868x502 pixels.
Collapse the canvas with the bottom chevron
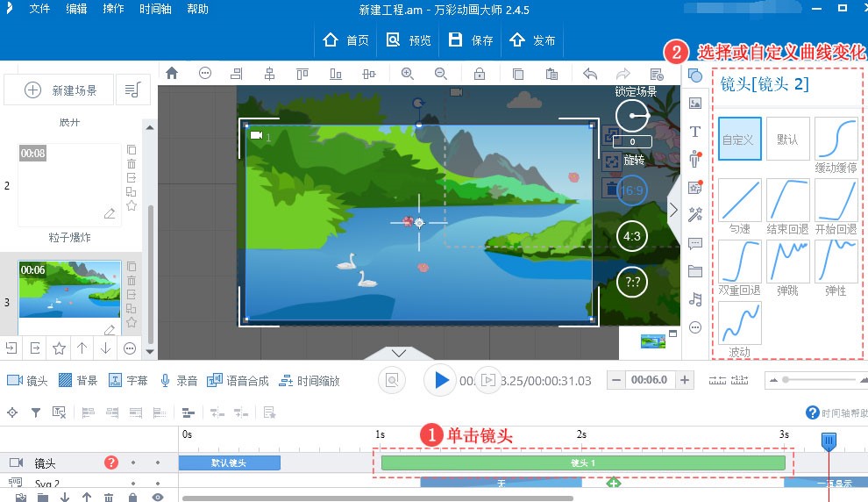coord(399,353)
